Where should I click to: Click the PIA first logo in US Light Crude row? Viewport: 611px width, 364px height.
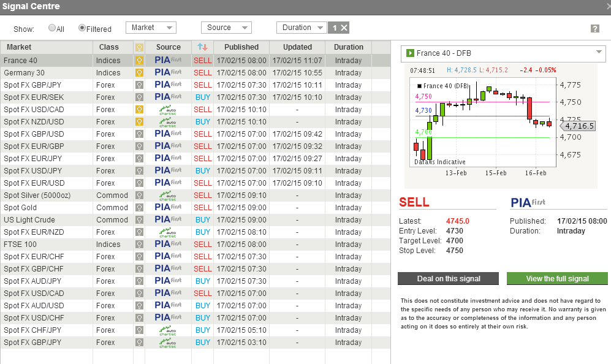pyautogui.click(x=168, y=219)
